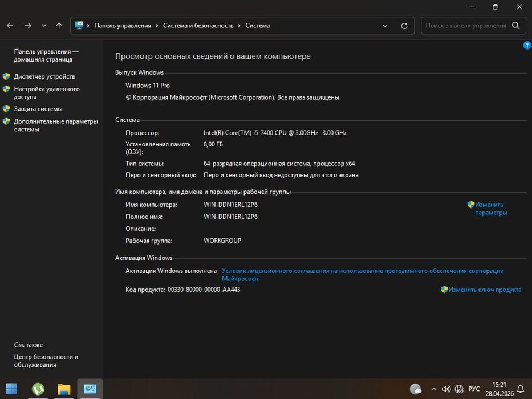Open the volume speaker icon
This screenshot has height=399, width=532.
coord(446,389)
